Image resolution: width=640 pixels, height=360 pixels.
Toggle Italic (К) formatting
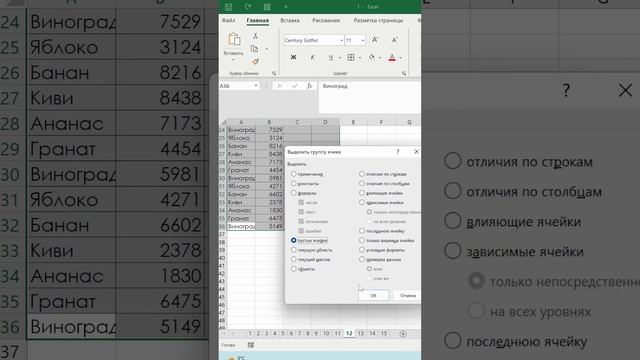312,57
